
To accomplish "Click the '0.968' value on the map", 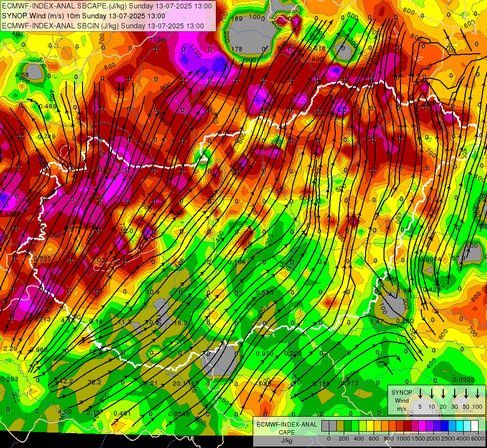I will 39,349.
